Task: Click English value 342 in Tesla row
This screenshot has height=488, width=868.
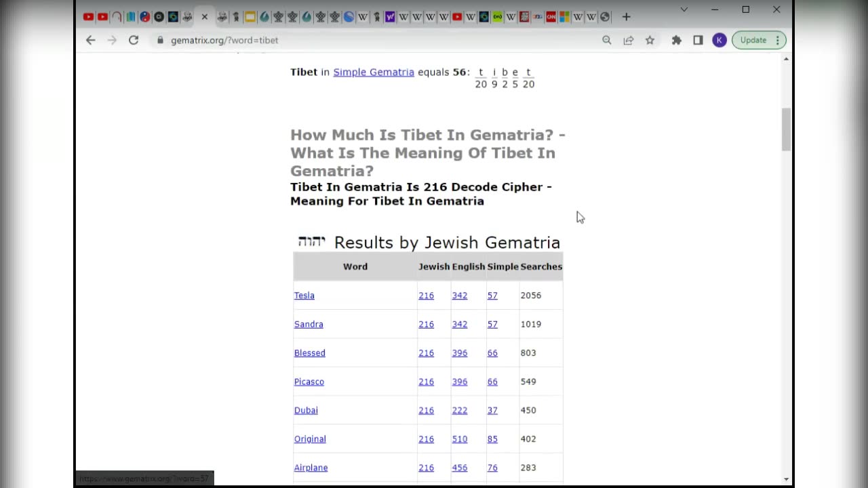Action: [x=460, y=296]
